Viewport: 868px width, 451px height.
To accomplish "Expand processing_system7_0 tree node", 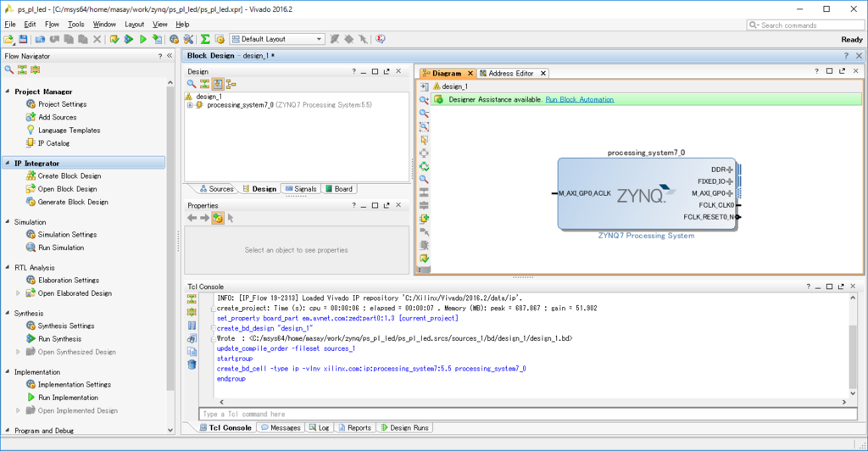I will (190, 105).
